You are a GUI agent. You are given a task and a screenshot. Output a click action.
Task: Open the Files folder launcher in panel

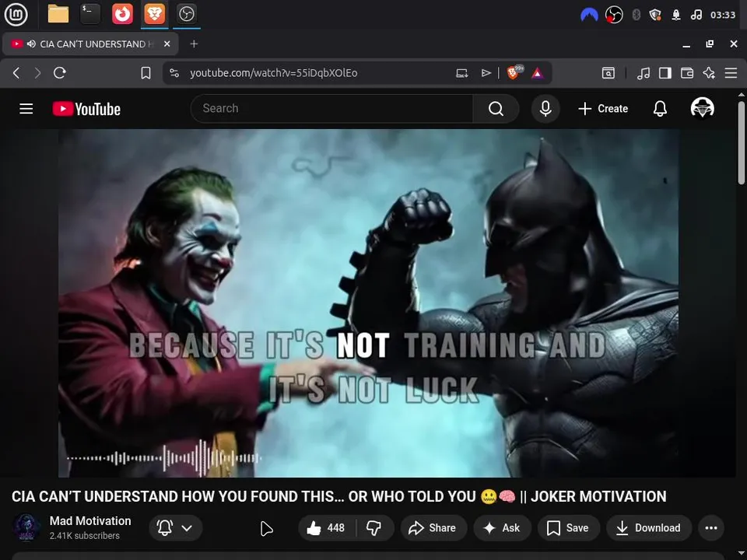pyautogui.click(x=58, y=14)
